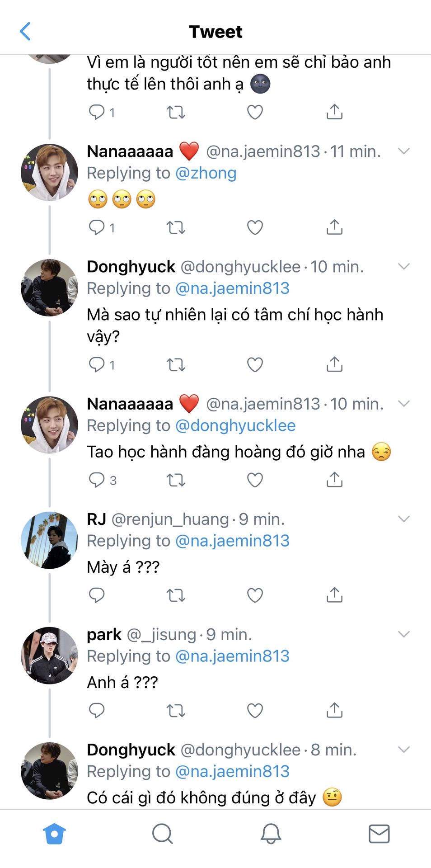Tap the back arrow in header
431x868 pixels.
click(x=26, y=32)
